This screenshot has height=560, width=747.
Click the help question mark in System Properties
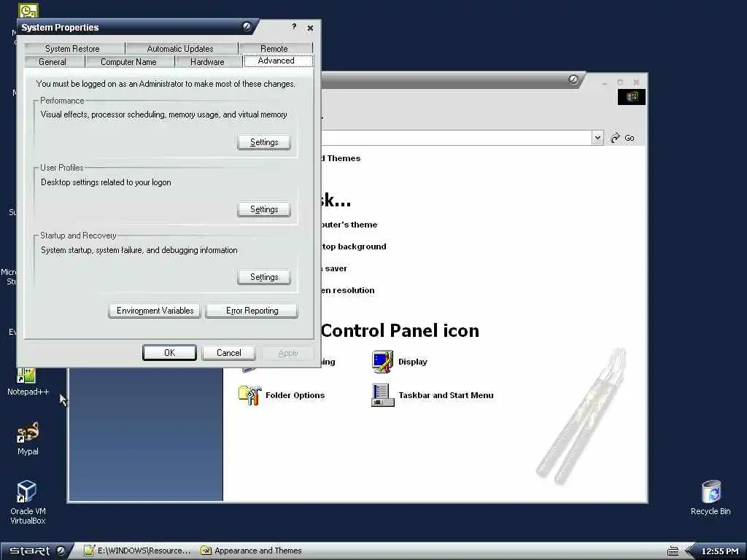[x=294, y=27]
